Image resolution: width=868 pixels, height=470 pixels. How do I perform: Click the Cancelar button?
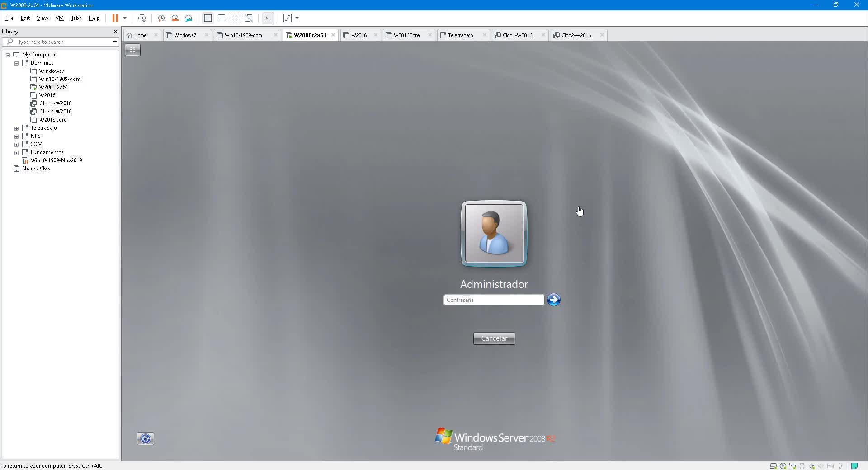(494, 338)
